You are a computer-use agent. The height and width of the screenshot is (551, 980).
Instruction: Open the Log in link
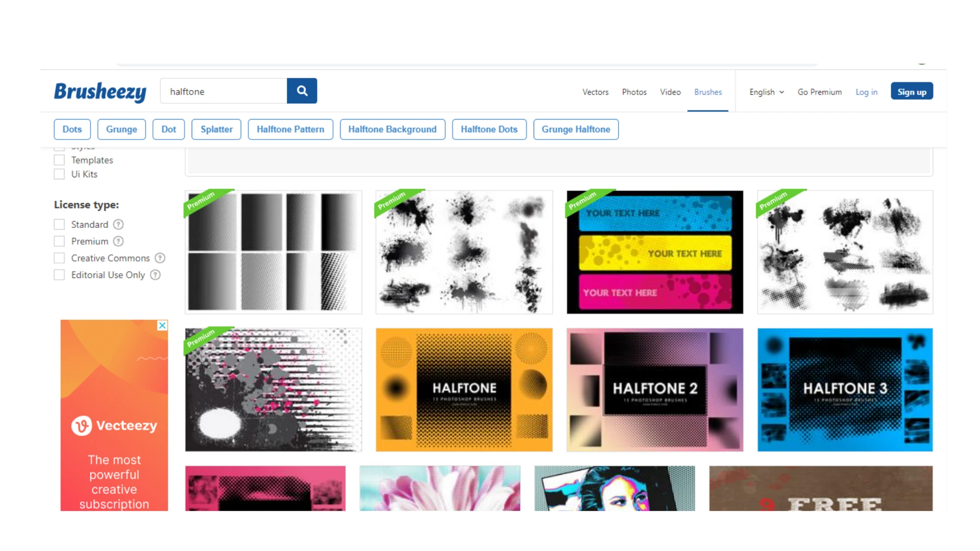(x=866, y=92)
